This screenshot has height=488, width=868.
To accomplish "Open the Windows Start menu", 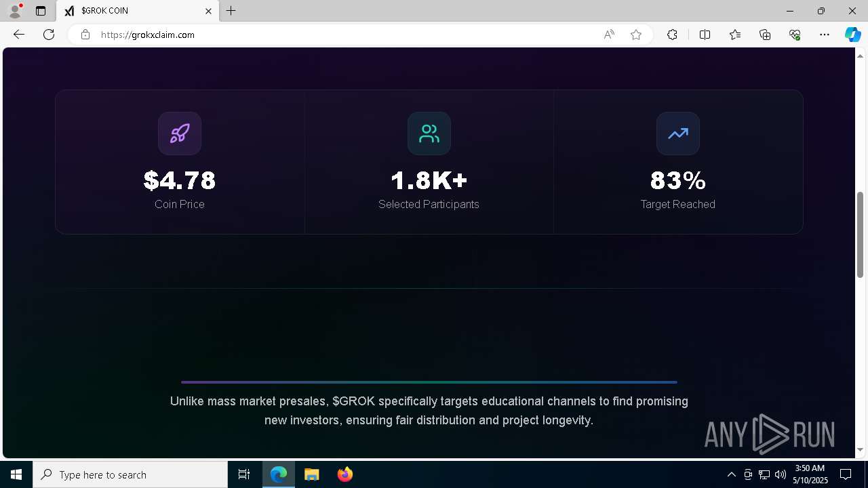I will [16, 474].
